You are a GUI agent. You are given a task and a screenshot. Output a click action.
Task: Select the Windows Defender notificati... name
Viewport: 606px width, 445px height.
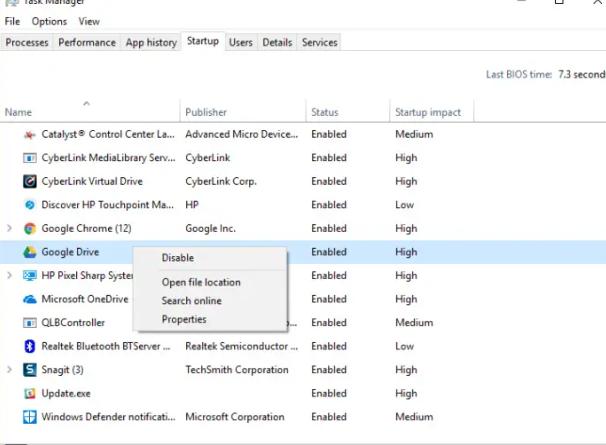point(108,417)
